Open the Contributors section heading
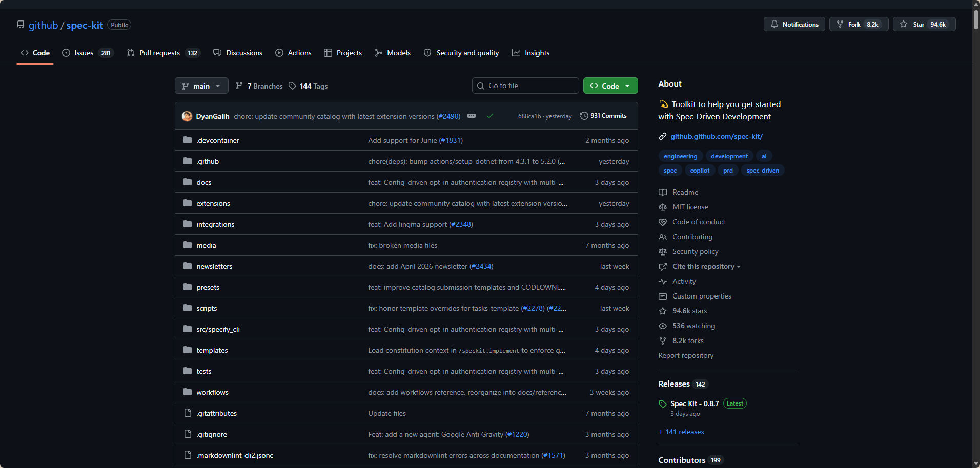 [682, 460]
